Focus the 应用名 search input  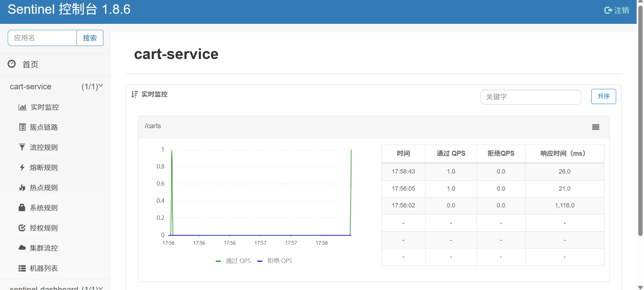coord(42,38)
